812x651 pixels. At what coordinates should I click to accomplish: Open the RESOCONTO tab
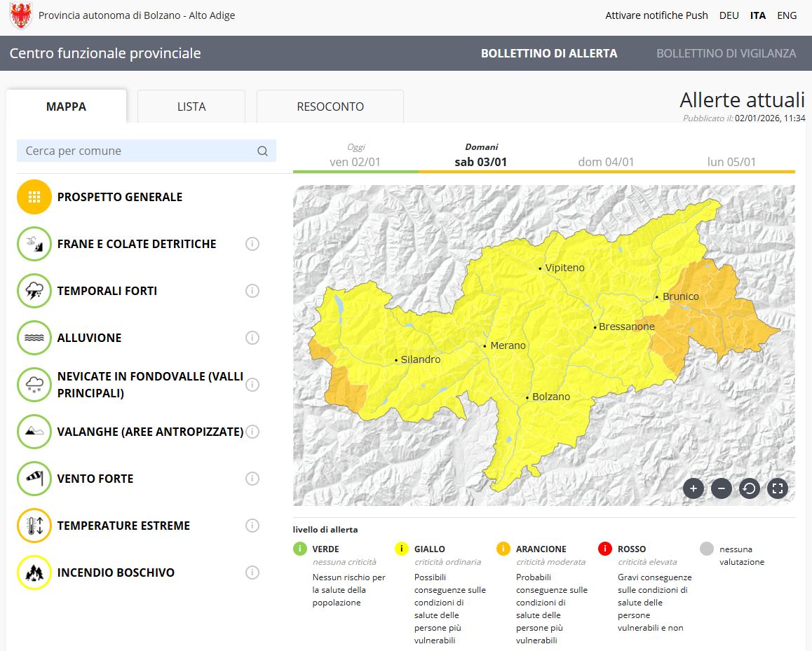pos(330,107)
